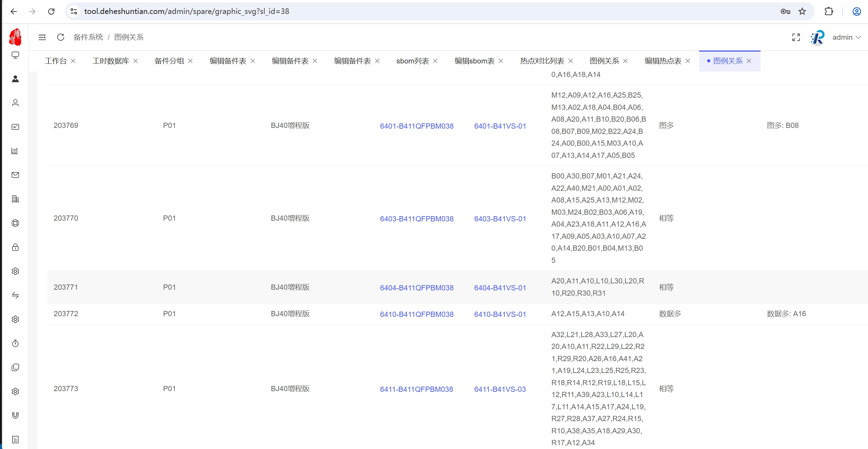Open link 6410-B41VS-01
This screenshot has width=868, height=449.
click(x=500, y=314)
